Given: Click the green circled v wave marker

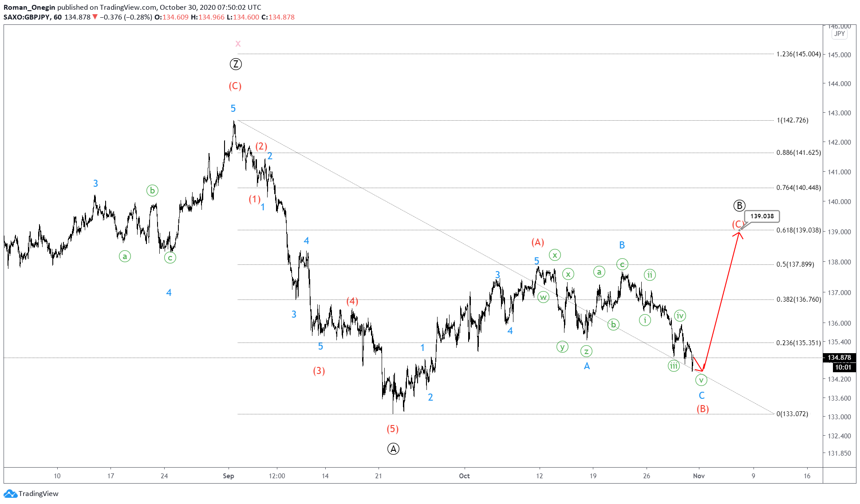Looking at the screenshot, I should [701, 380].
